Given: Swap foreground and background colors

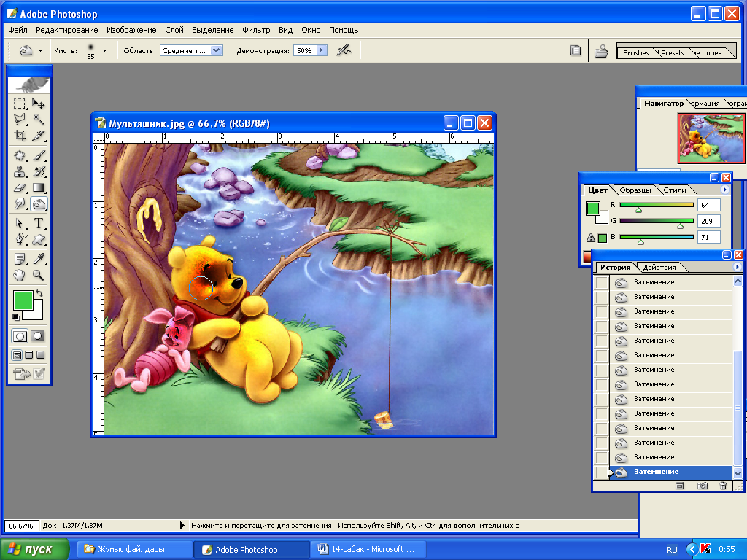Looking at the screenshot, I should [39, 293].
